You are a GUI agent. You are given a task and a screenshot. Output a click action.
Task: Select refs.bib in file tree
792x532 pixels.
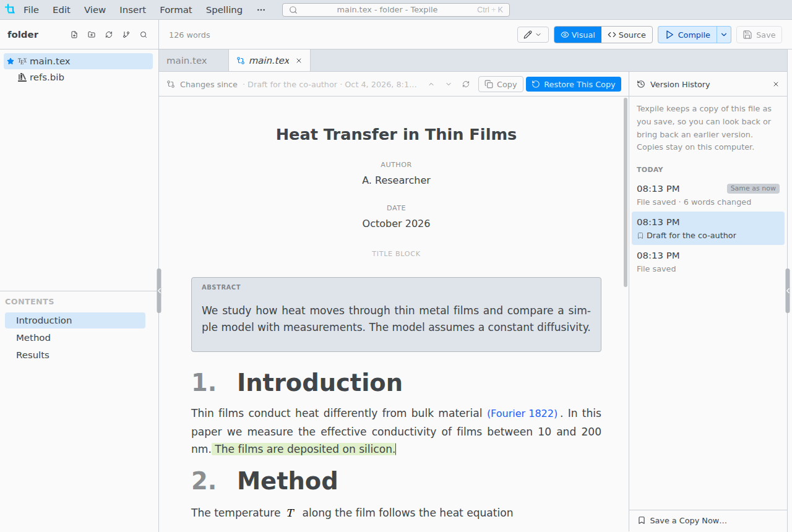pyautogui.click(x=78, y=77)
